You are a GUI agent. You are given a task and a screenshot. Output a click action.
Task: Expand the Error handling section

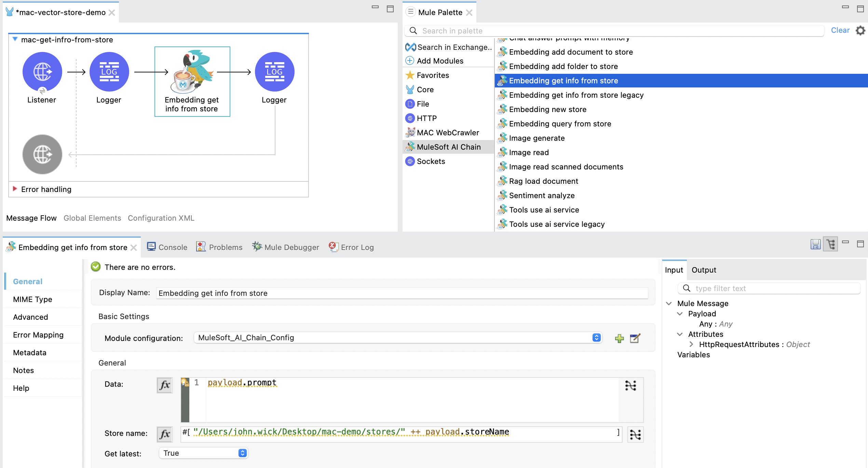coord(15,189)
